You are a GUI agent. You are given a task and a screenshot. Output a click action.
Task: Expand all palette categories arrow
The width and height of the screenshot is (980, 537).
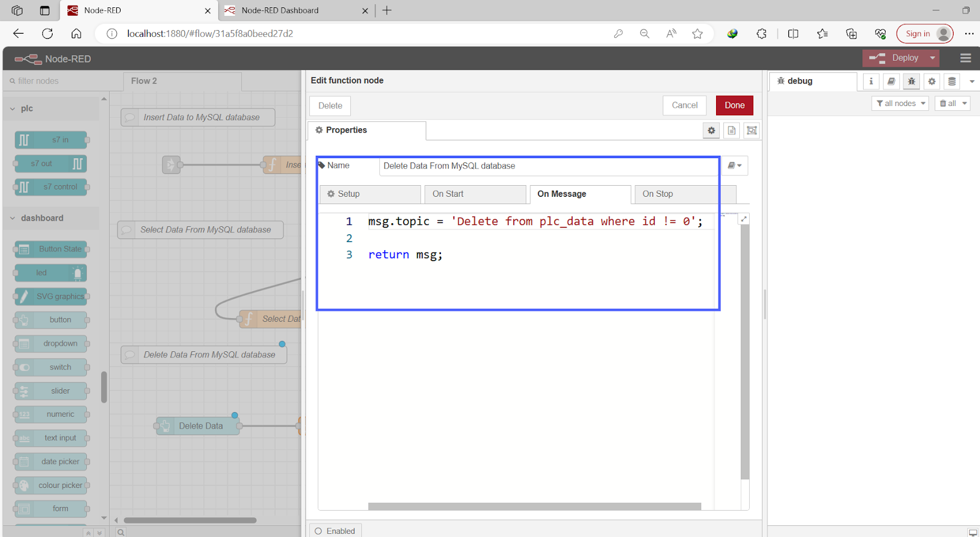coord(100,533)
